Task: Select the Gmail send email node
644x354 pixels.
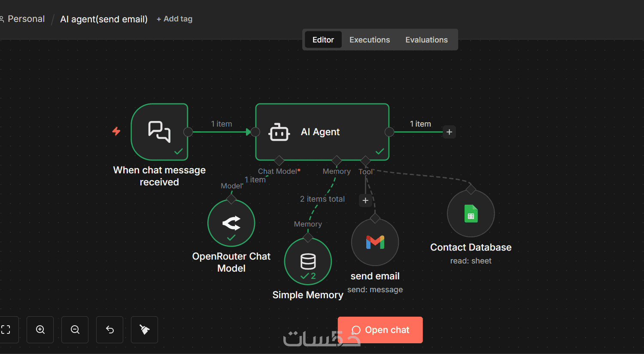Action: (375, 242)
